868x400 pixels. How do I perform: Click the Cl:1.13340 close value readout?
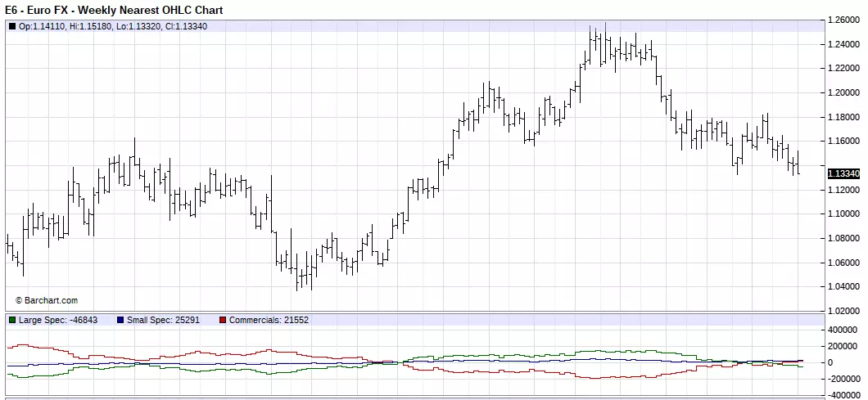pos(185,26)
